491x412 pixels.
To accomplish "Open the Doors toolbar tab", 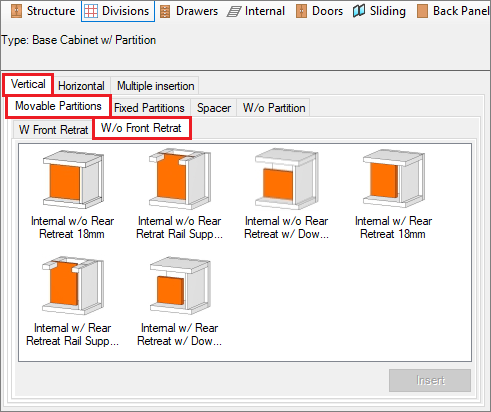I will 319,11.
